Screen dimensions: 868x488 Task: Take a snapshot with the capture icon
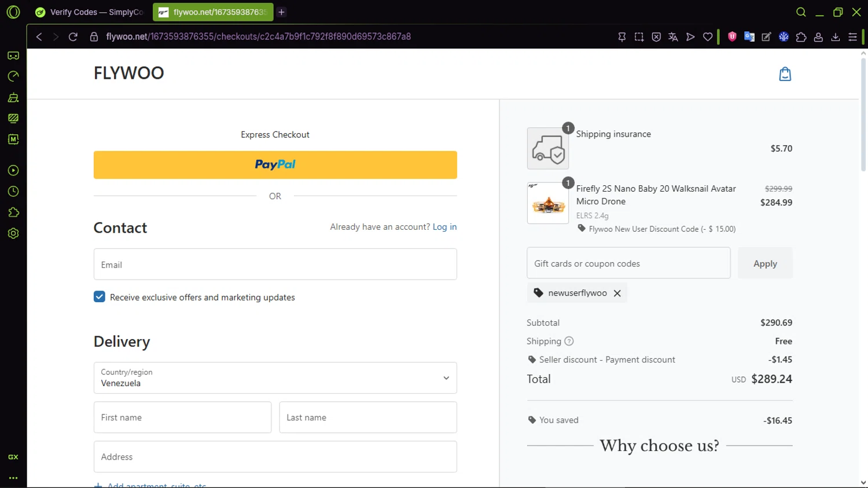(639, 36)
